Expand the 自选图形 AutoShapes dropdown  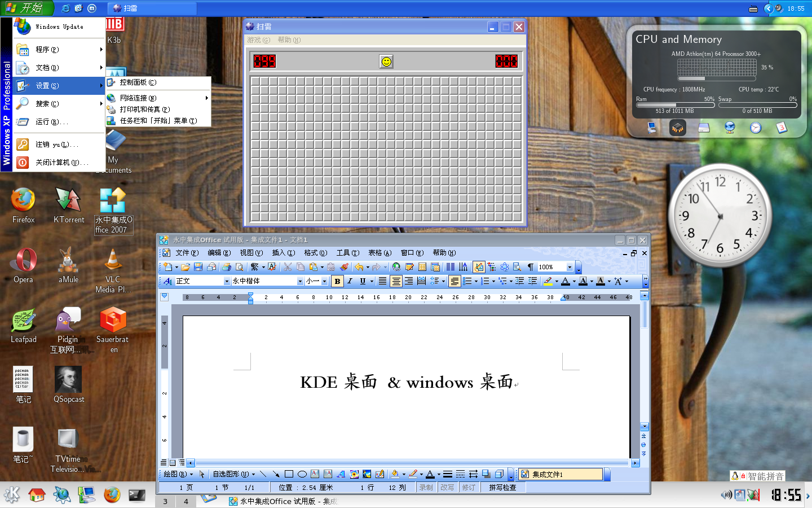tap(234, 474)
